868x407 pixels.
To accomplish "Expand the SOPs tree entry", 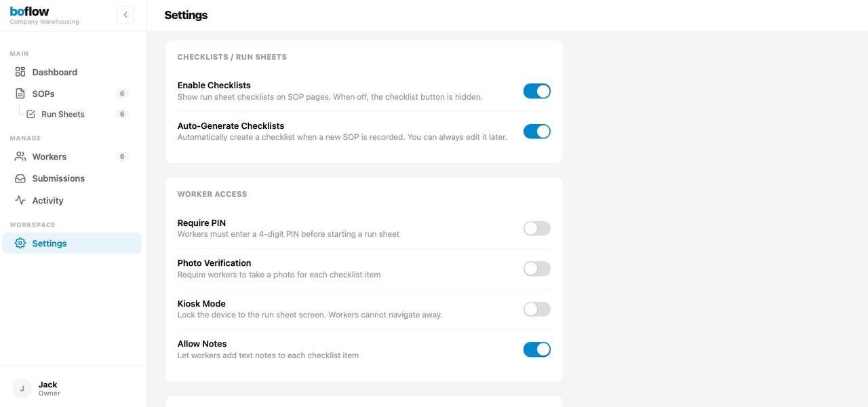I will 43,94.
